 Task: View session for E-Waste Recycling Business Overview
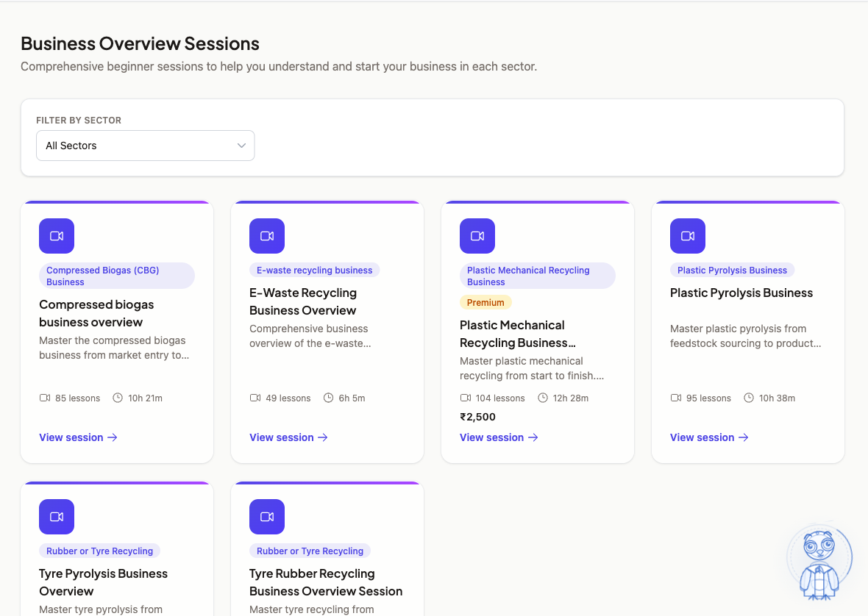(x=288, y=437)
